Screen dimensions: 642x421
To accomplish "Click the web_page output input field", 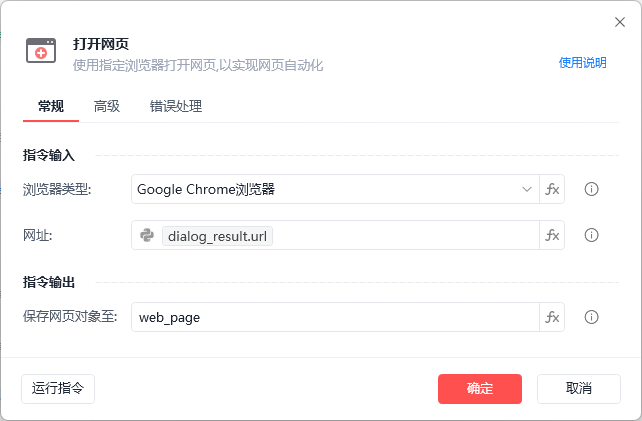I will [x=335, y=317].
